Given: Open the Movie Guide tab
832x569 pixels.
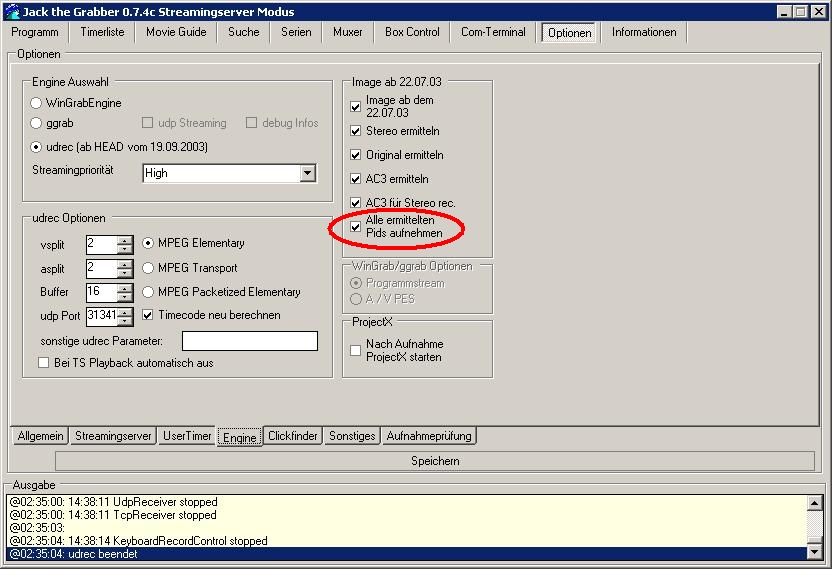Looking at the screenshot, I should pyautogui.click(x=176, y=32).
